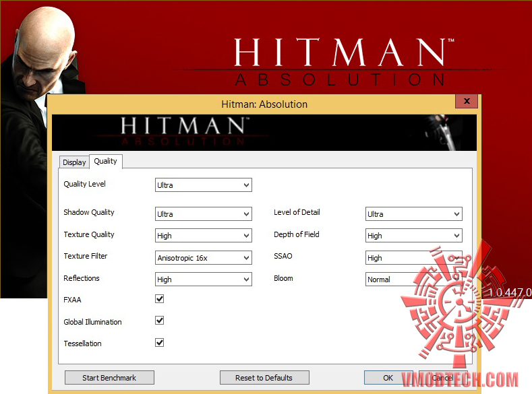
Task: Open the Shadow Quality dropdown
Action: pyautogui.click(x=204, y=214)
